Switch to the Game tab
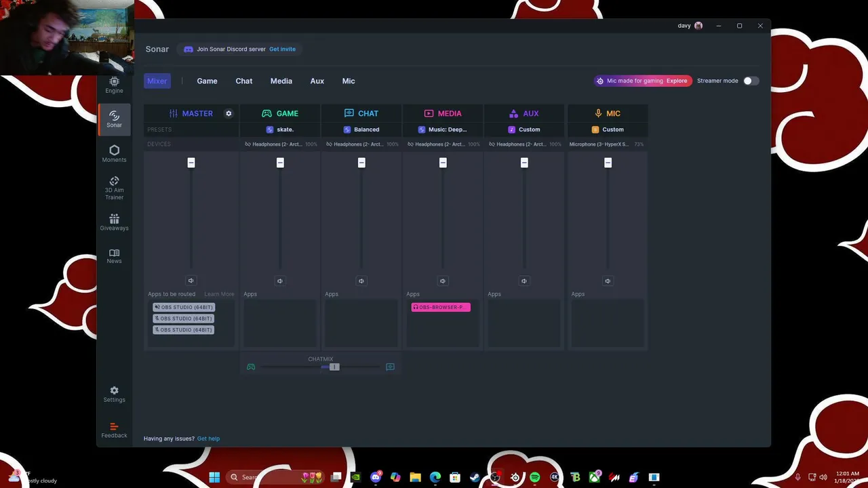 [207, 81]
